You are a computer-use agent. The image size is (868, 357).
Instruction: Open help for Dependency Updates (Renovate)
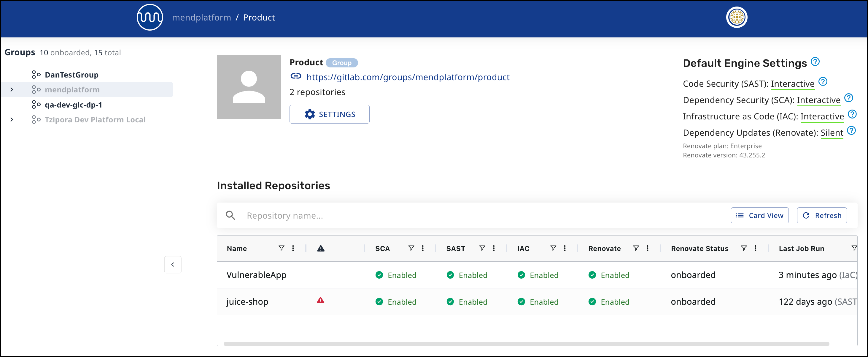pos(851,131)
